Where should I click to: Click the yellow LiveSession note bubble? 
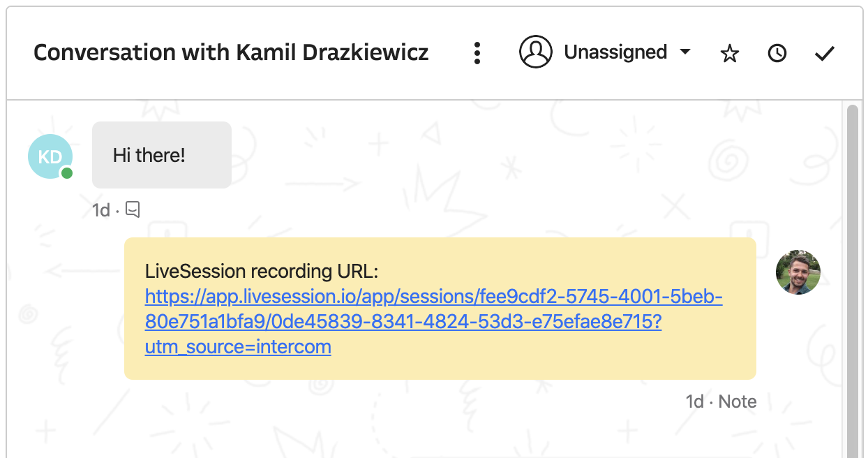point(440,308)
